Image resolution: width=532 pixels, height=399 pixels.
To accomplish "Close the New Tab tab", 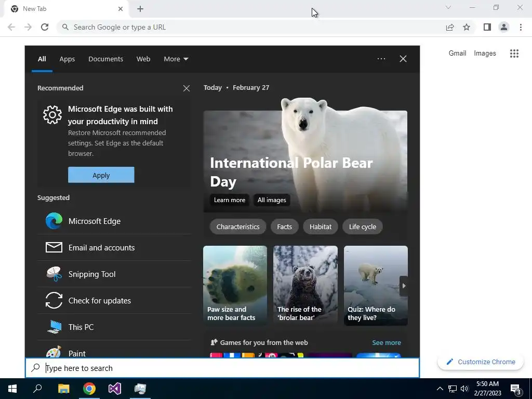I will pos(121,9).
